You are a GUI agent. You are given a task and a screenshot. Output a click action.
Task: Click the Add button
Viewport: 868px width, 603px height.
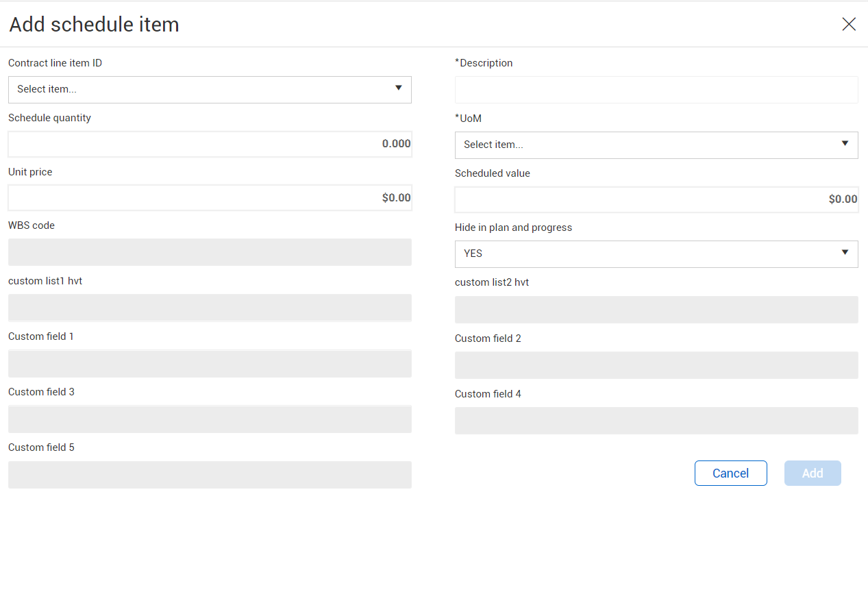[813, 473]
